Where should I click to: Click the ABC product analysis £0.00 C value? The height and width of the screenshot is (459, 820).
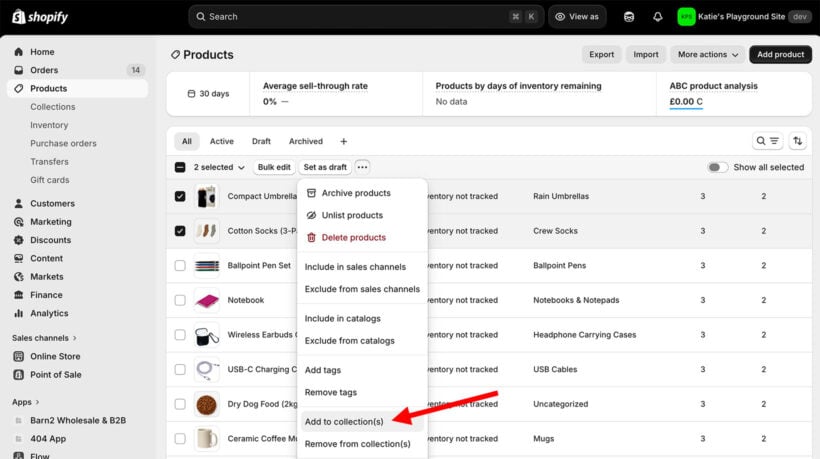(x=686, y=101)
